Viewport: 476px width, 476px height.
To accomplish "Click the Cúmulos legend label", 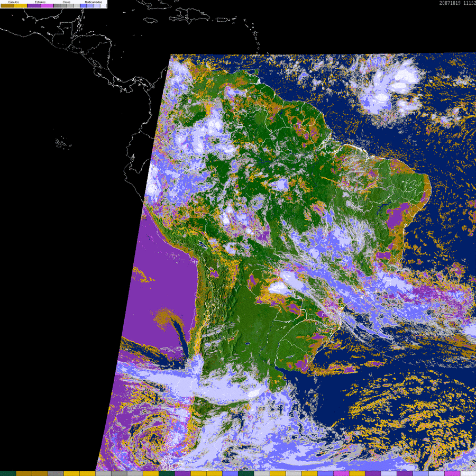I will click(x=13, y=2).
